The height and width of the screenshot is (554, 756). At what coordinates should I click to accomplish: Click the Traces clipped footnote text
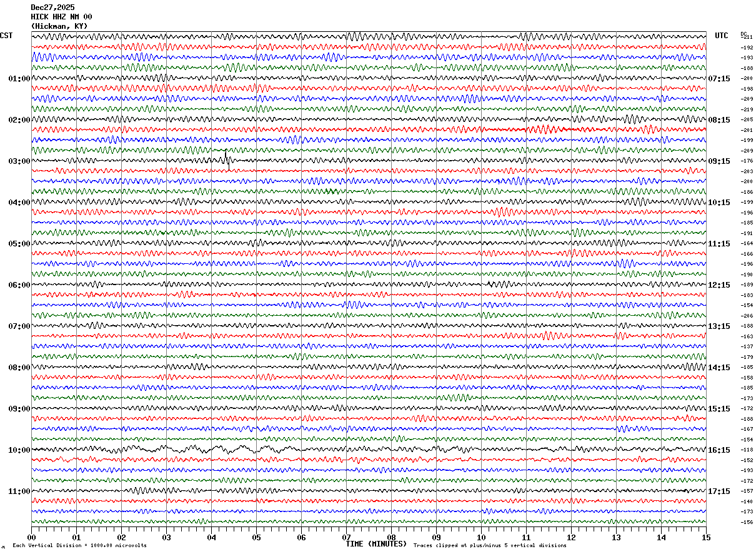490,546
